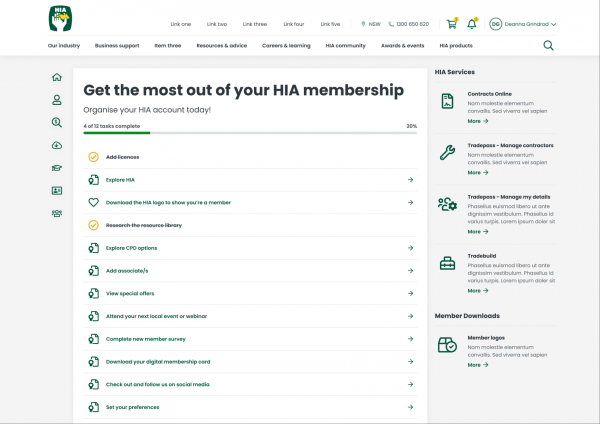Open the Careers & learning menu
The image size is (600, 424).
click(286, 46)
